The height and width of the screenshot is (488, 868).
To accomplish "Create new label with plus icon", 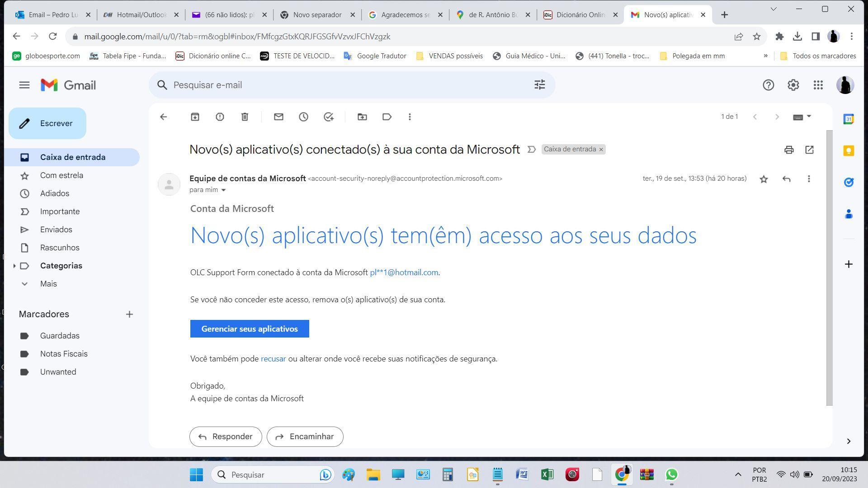I will point(129,314).
